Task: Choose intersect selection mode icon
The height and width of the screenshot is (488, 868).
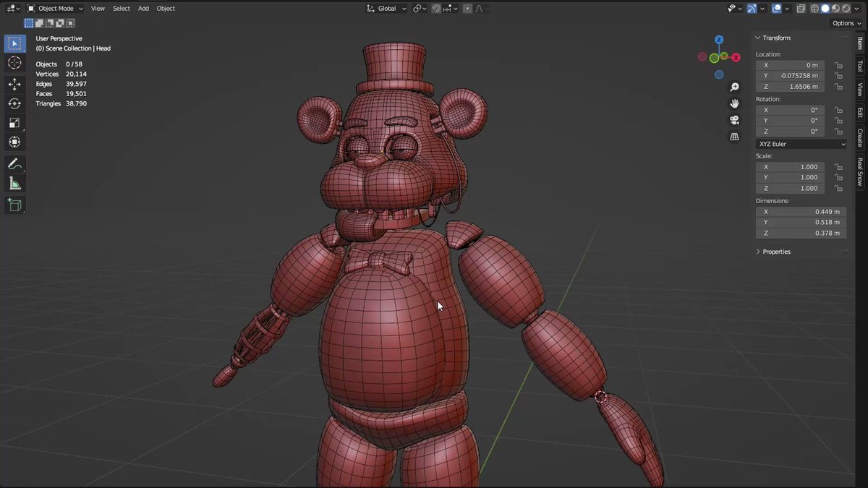Action: (71, 23)
